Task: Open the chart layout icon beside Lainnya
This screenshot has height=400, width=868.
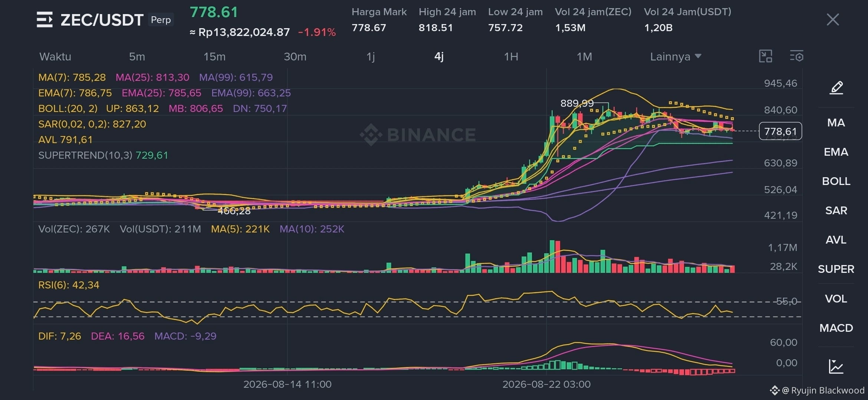Action: 766,56
